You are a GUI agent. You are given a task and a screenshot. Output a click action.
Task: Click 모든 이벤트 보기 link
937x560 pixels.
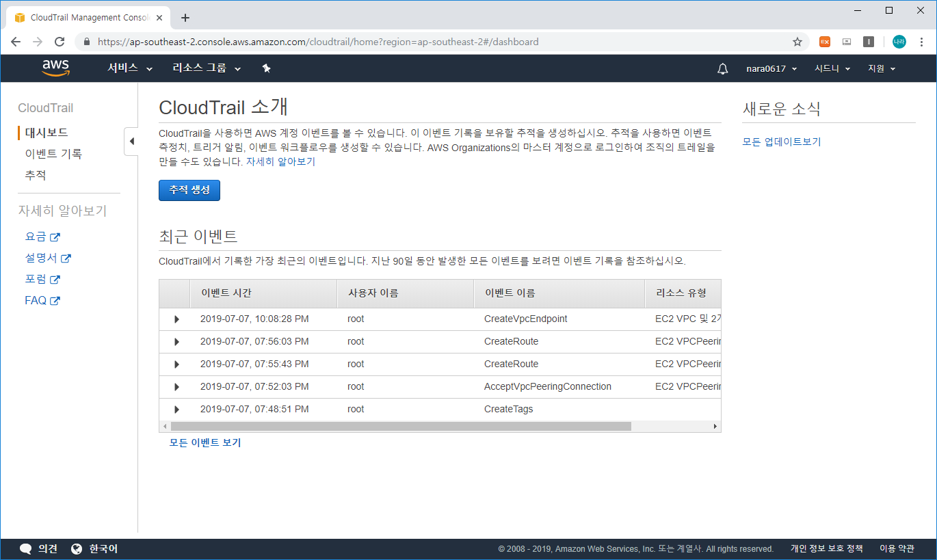tap(205, 442)
